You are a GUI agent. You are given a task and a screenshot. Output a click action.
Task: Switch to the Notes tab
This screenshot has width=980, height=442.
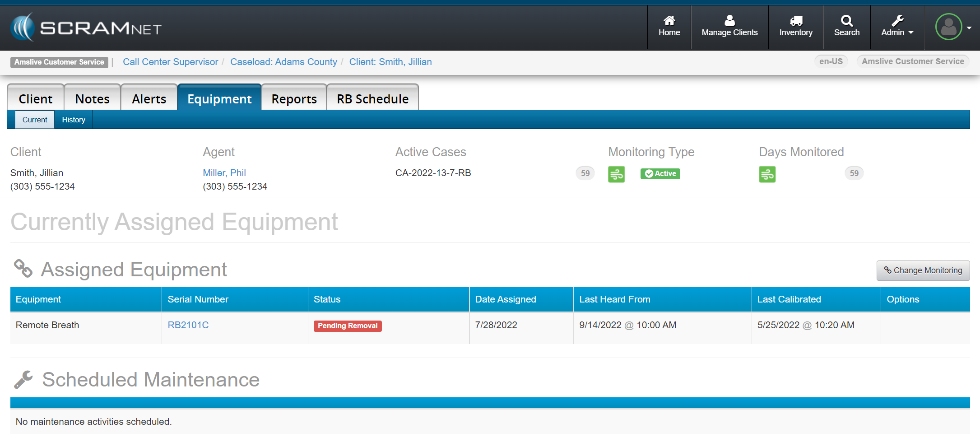[92, 99]
